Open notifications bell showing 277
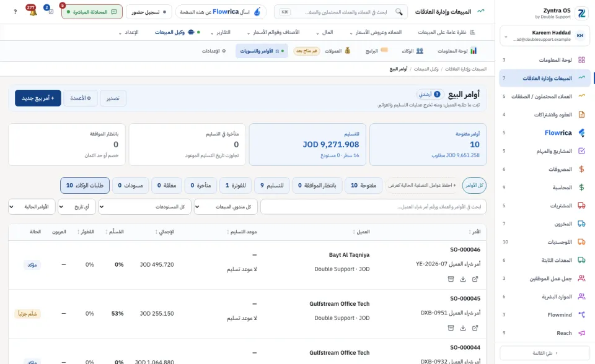 pyautogui.click(x=33, y=11)
